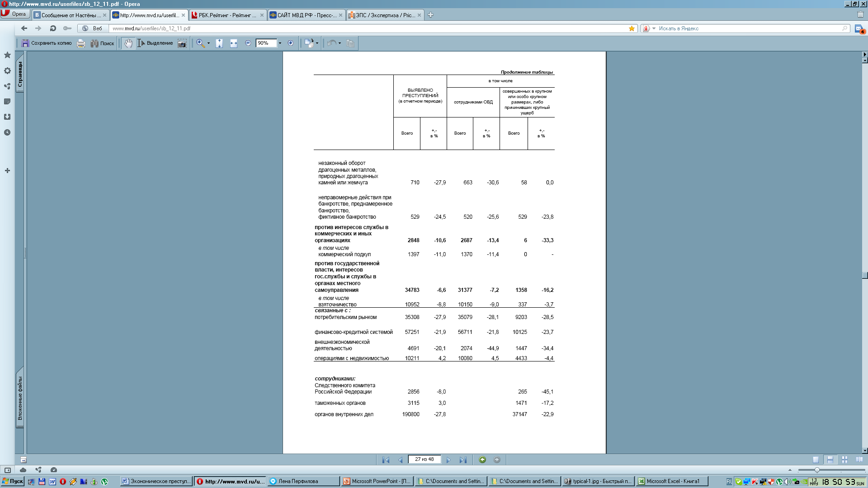Open zoom tool dropdown arrow
The height and width of the screenshot is (488, 868).
point(208,43)
